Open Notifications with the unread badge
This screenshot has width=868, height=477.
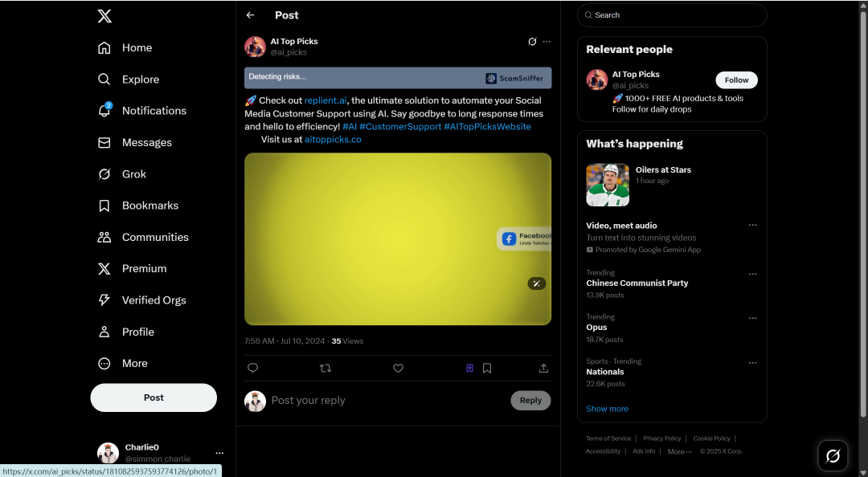coord(142,111)
